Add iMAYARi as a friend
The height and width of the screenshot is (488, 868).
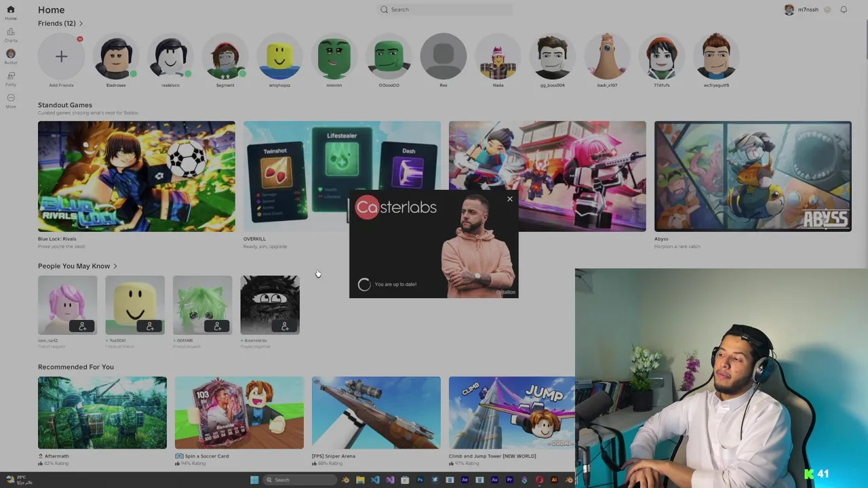[x=217, y=326]
